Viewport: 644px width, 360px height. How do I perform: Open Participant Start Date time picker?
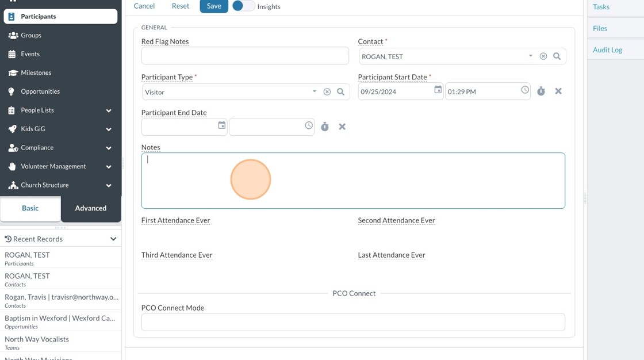[525, 90]
